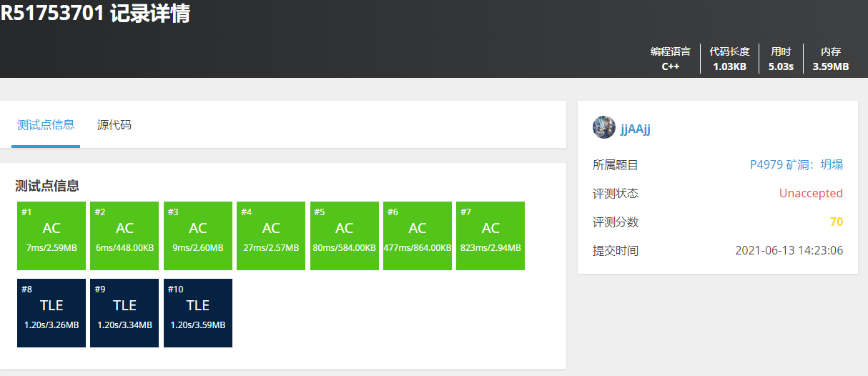868x376 pixels.
Task: Click the 3.59MB memory value in header
Action: [831, 66]
